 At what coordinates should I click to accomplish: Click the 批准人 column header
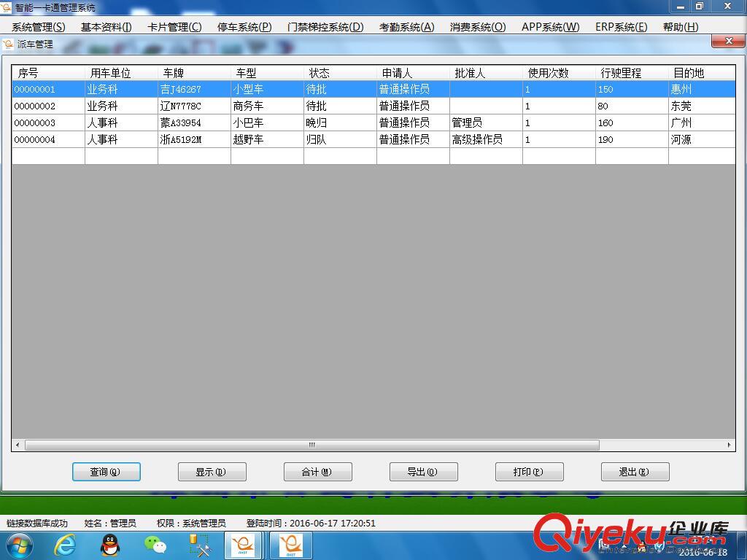(x=485, y=73)
